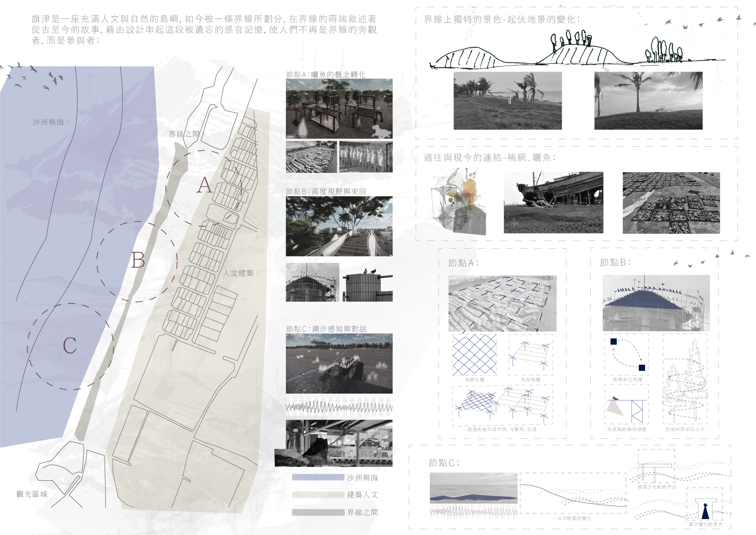The width and height of the screenshot is (756, 535).
Task: Select the title 界線上獨特的景色-起伏地景的變化:
Action: point(501,19)
